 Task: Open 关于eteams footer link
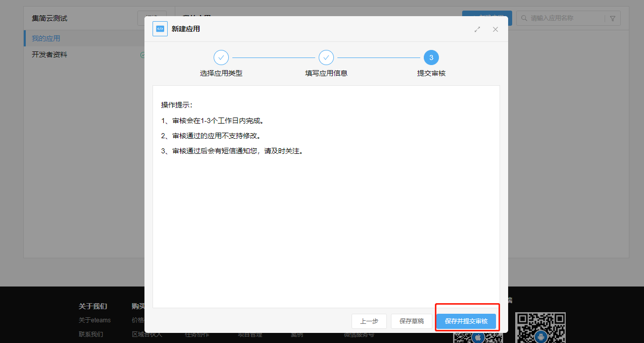(94, 320)
